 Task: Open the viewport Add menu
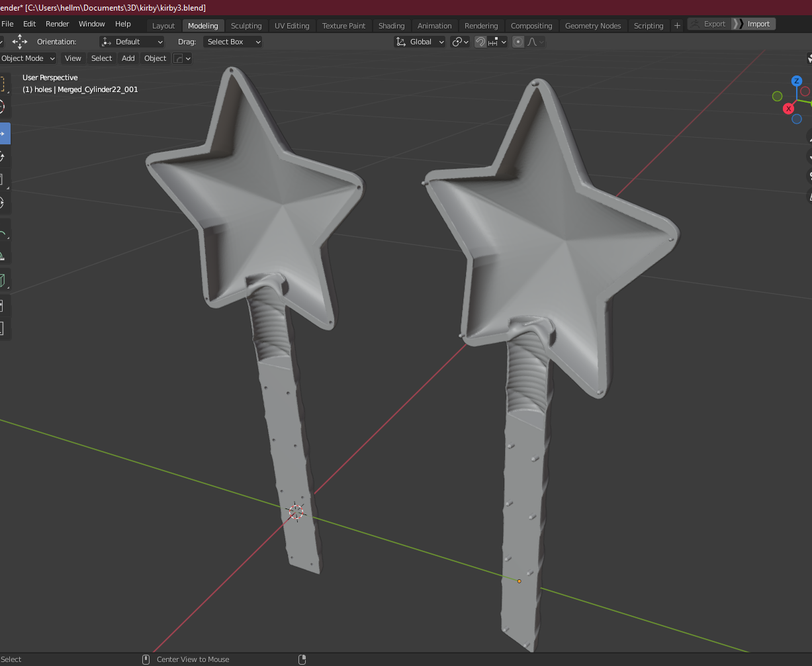128,58
